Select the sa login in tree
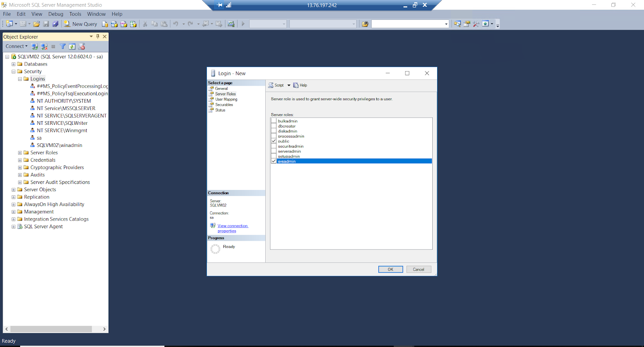Viewport: 644px width, 347px height. (39, 138)
